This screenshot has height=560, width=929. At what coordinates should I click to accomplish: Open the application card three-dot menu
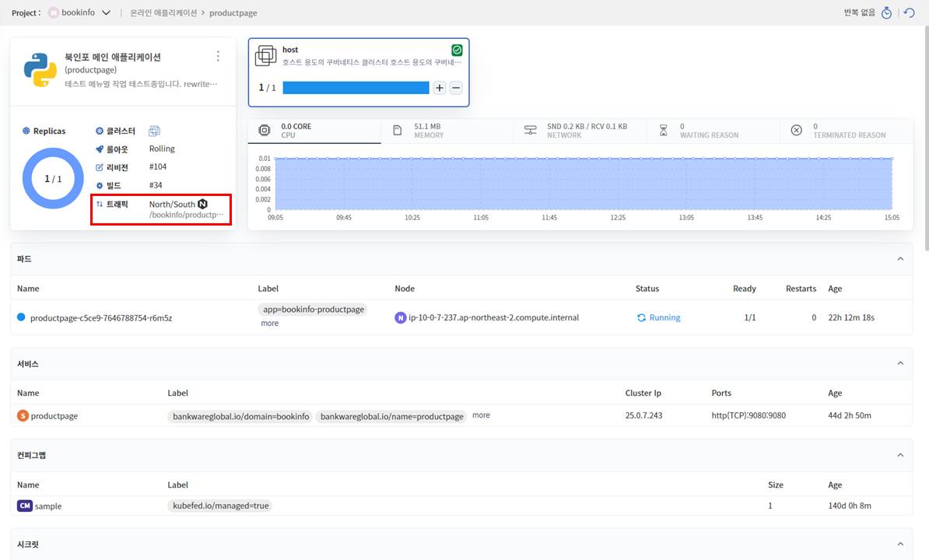[218, 56]
